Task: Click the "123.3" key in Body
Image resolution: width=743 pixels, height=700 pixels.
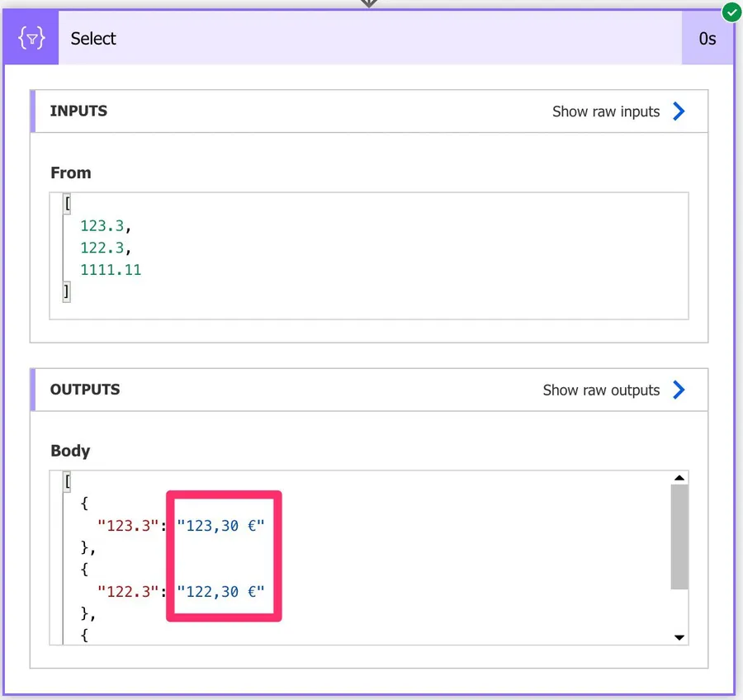Action: click(x=127, y=525)
